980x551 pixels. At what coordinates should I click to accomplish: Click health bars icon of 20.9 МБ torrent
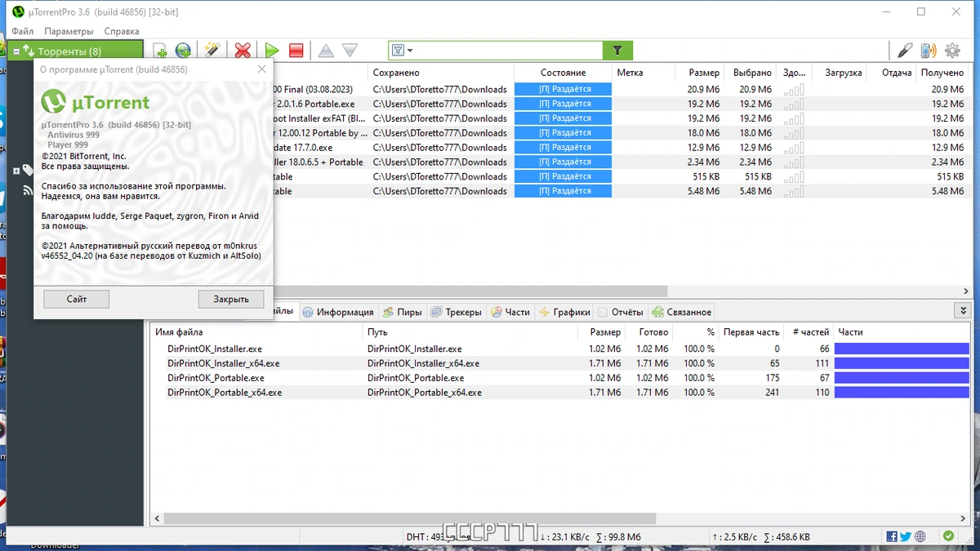click(x=794, y=90)
